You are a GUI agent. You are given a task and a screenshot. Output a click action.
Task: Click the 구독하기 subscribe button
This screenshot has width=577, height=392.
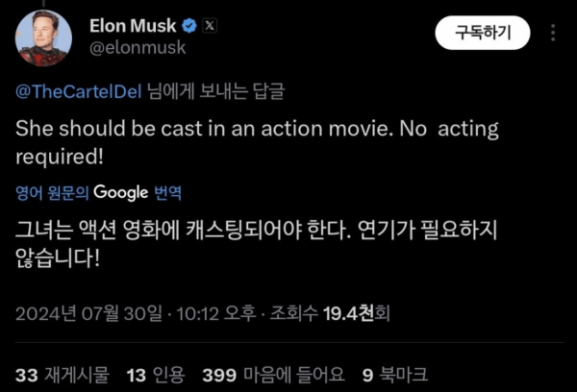(x=483, y=33)
